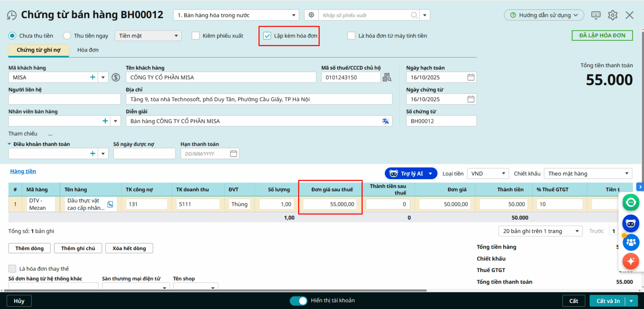
Task: Select the Chứng từ ghi nợ tab
Action: 39,50
